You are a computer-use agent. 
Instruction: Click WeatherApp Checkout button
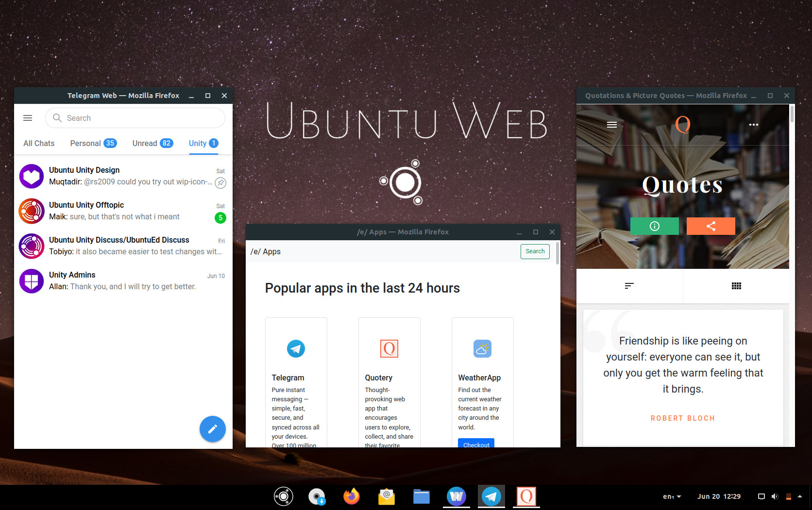click(x=476, y=444)
